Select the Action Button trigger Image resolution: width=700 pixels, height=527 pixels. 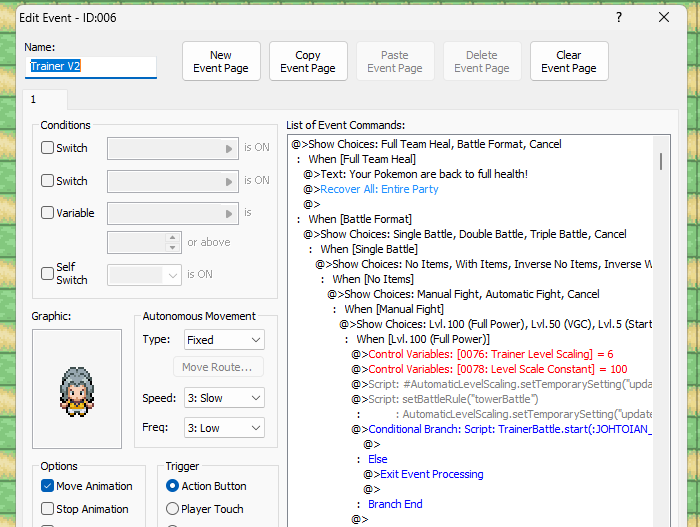173,486
